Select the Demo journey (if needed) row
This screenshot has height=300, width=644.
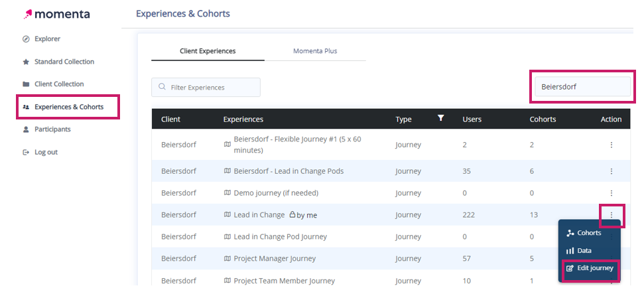pyautogui.click(x=391, y=192)
